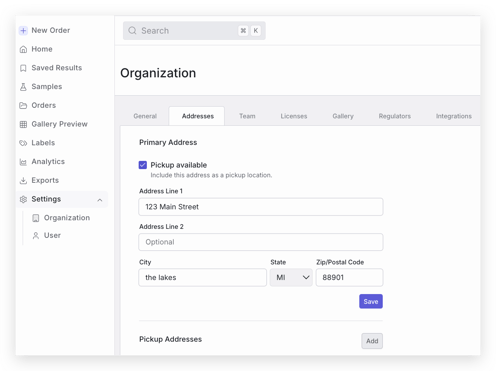Screen dimensions: 496x371
Task: Open Analytics section
Action: (48, 162)
